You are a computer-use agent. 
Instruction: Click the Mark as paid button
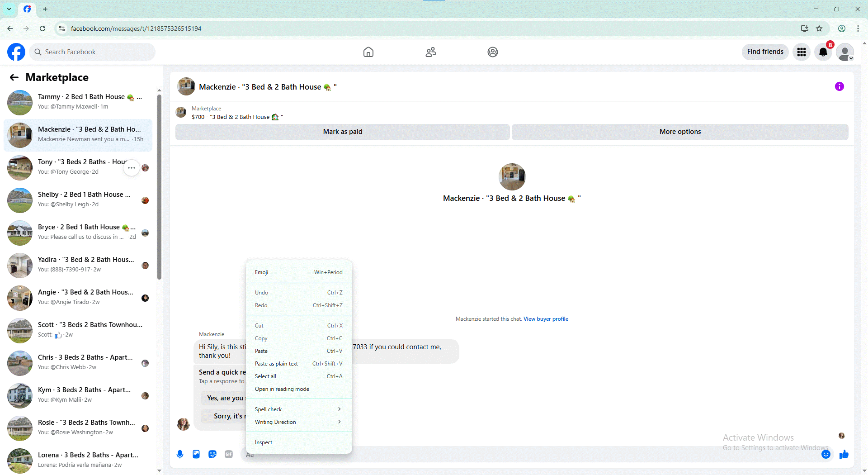[343, 132]
